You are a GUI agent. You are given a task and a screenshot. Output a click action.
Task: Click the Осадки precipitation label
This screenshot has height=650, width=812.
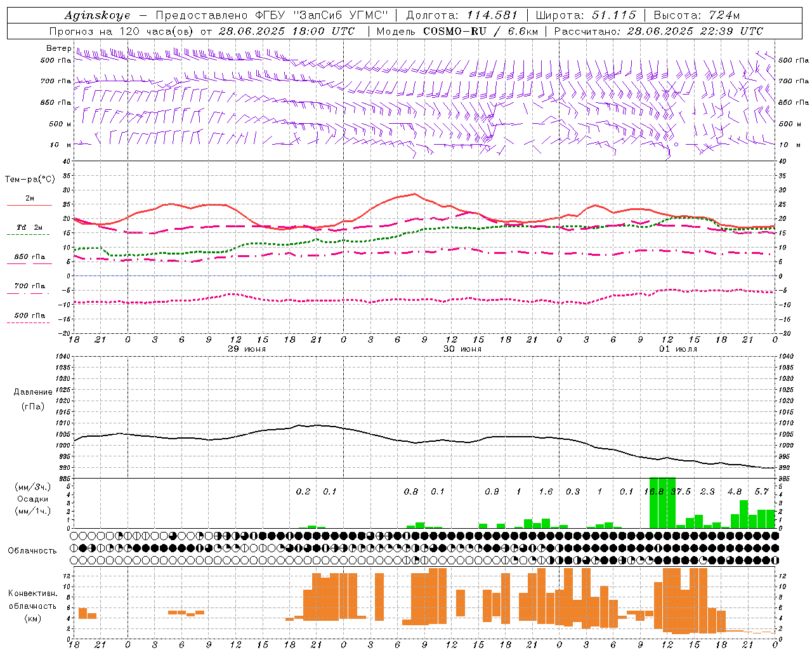pyautogui.click(x=33, y=499)
